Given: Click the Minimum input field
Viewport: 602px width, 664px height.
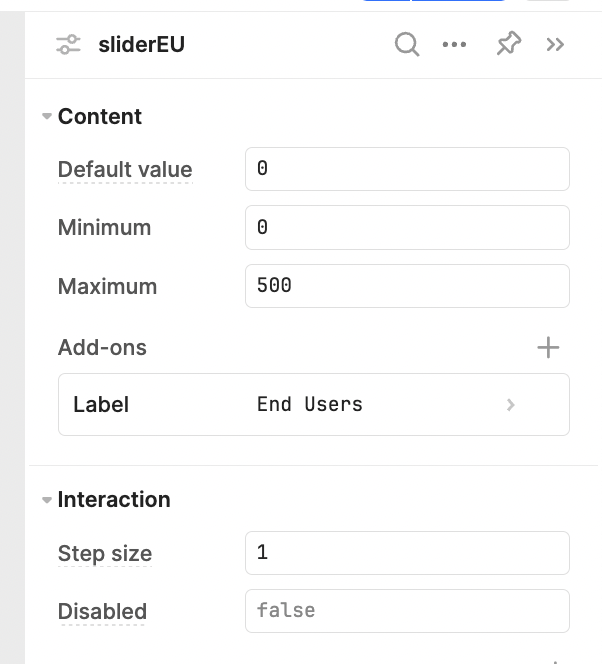Looking at the screenshot, I should 407,227.
